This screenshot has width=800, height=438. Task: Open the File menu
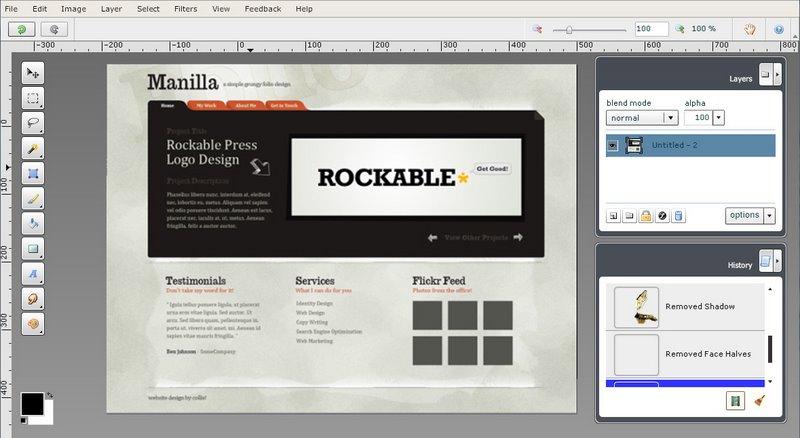tap(11, 9)
